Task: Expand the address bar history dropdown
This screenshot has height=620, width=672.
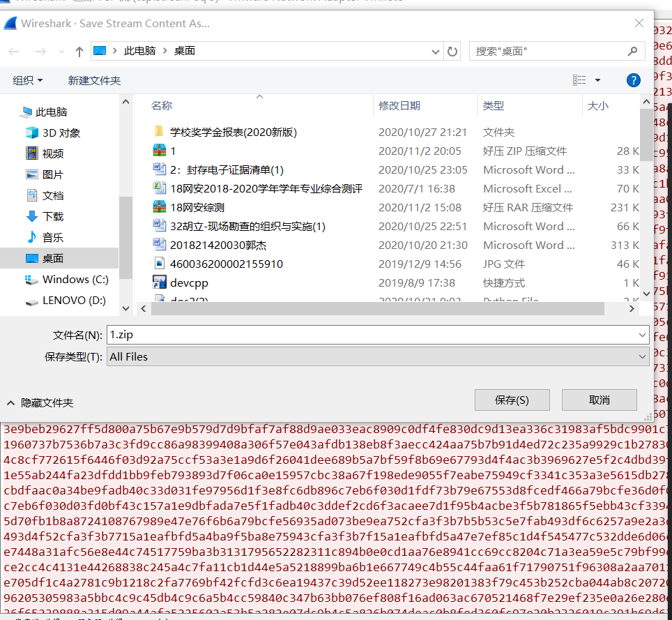Action: pos(436,52)
